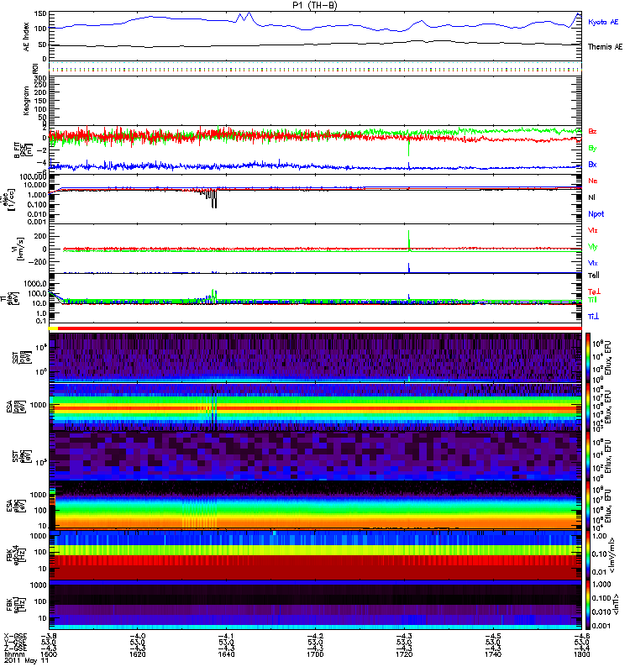Click the ROI panel label
The height and width of the screenshot is (672, 630).
pyautogui.click(x=35, y=69)
